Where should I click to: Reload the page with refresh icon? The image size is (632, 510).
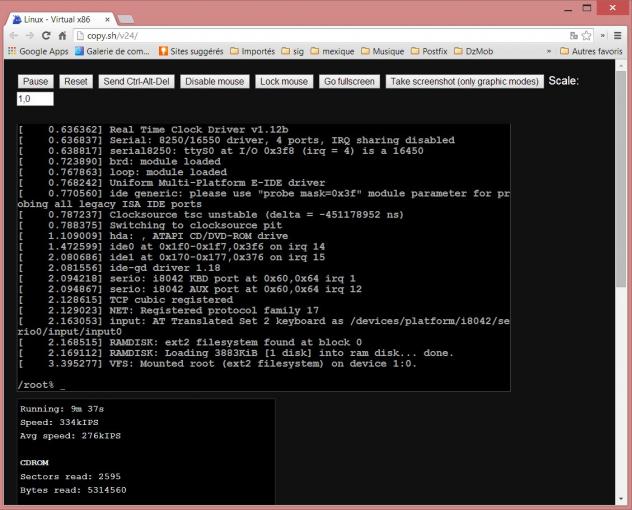pos(48,35)
